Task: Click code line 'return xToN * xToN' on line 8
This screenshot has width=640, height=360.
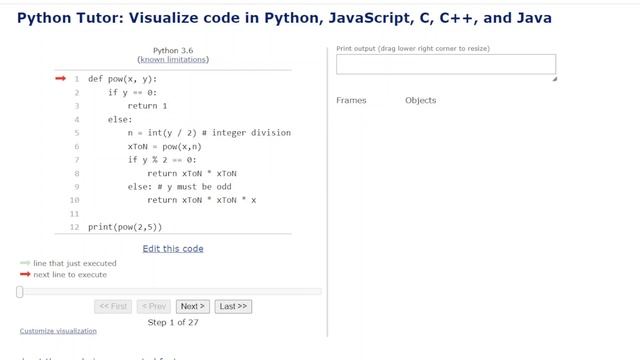Action: (x=192, y=173)
